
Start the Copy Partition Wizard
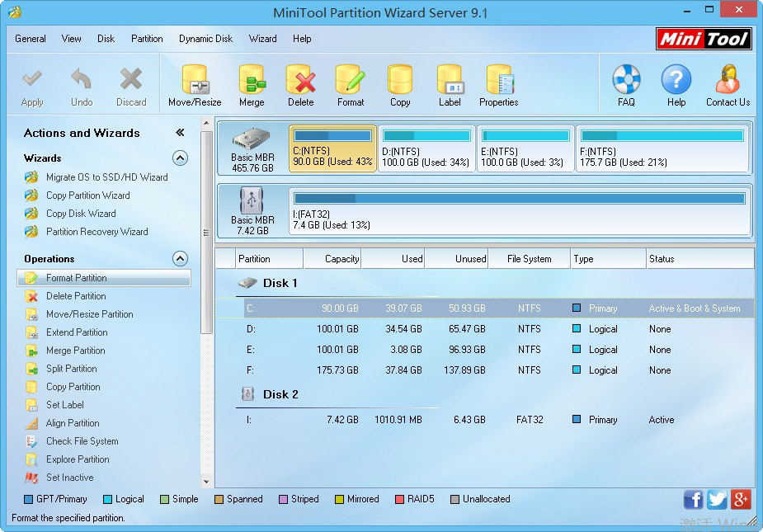[x=88, y=195]
